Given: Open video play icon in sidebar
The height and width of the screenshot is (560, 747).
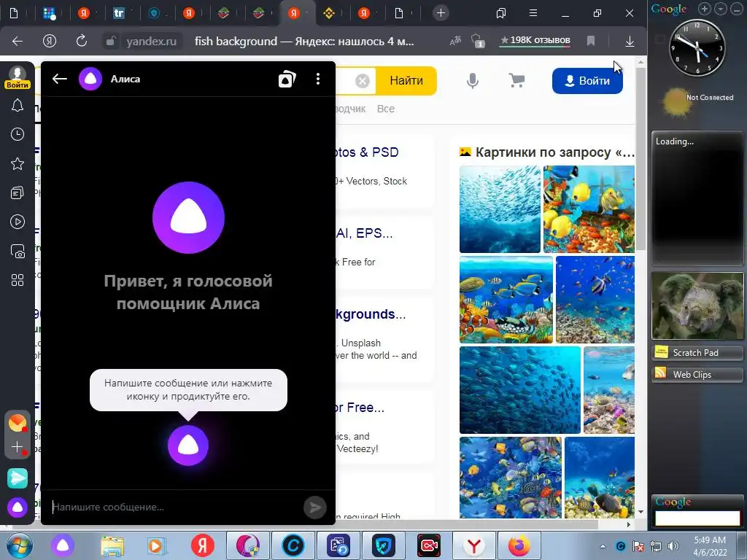Looking at the screenshot, I should (18, 222).
